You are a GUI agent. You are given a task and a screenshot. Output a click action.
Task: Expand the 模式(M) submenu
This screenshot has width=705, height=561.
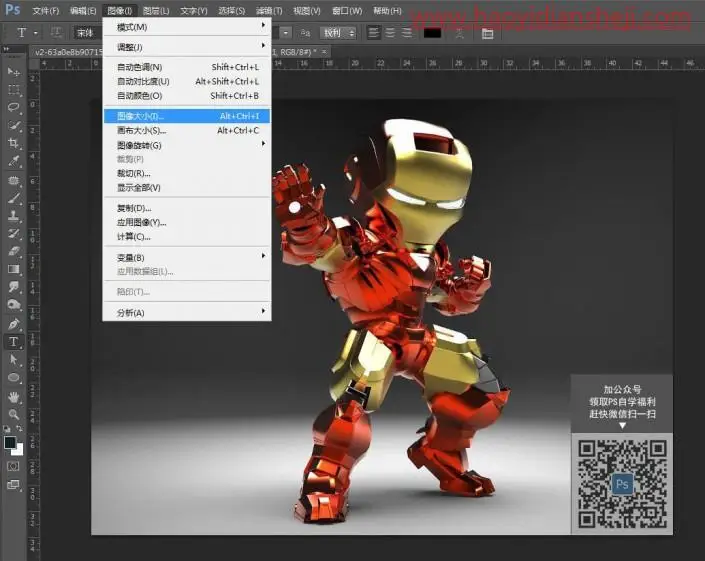click(187, 27)
